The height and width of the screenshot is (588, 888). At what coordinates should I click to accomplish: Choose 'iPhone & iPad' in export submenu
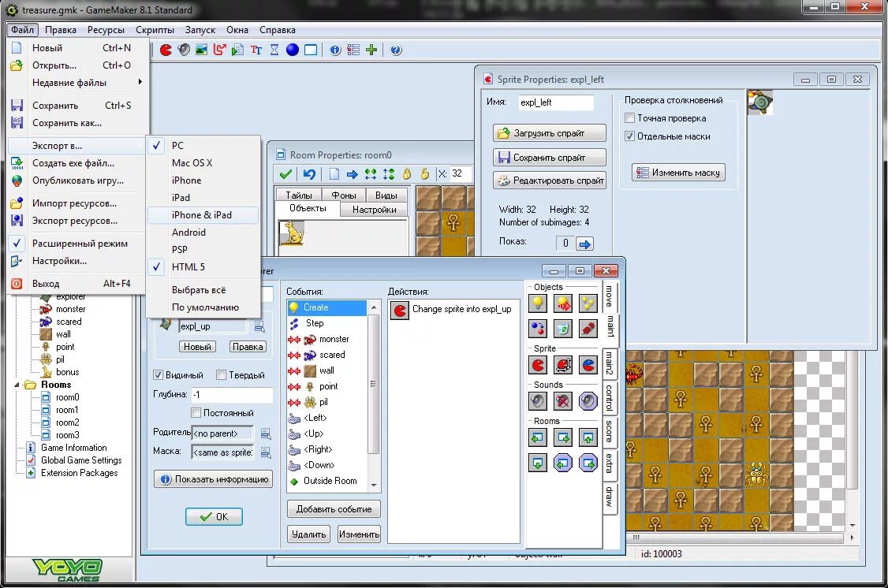coord(202,215)
